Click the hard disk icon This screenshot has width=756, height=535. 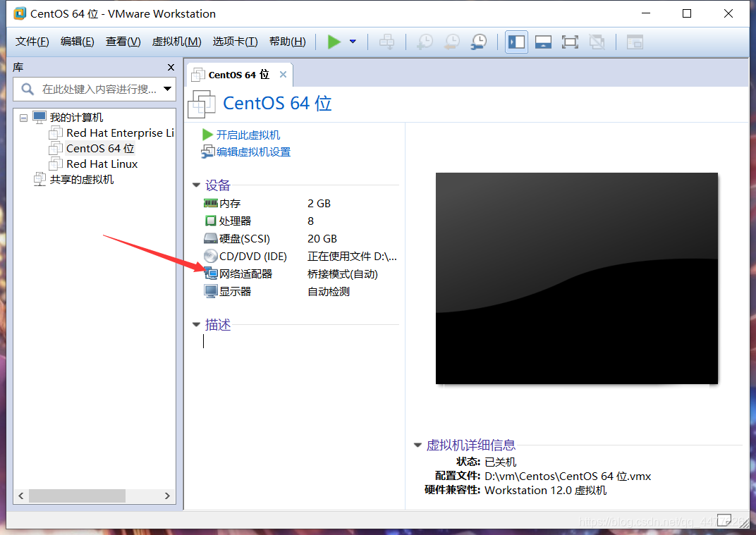(211, 238)
